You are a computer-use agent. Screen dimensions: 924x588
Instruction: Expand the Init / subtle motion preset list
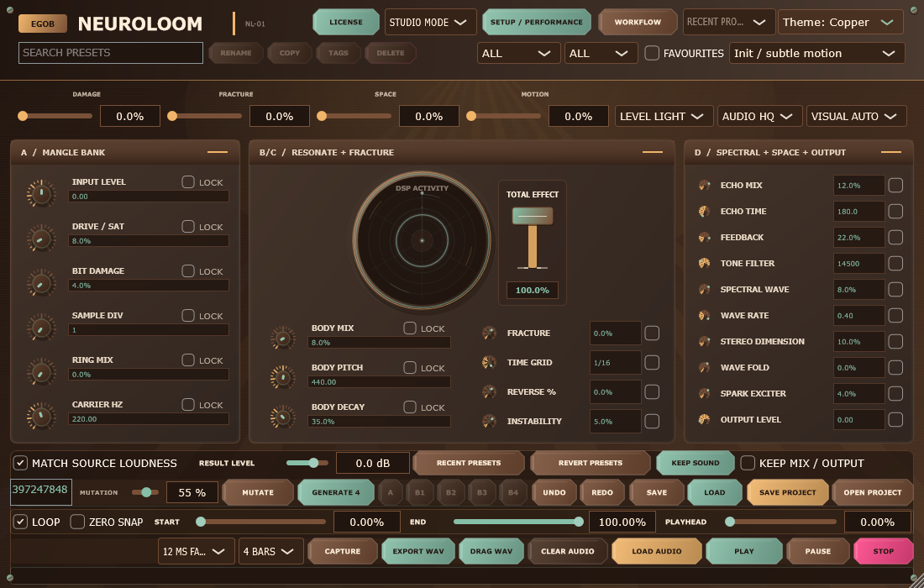pyautogui.click(x=816, y=53)
